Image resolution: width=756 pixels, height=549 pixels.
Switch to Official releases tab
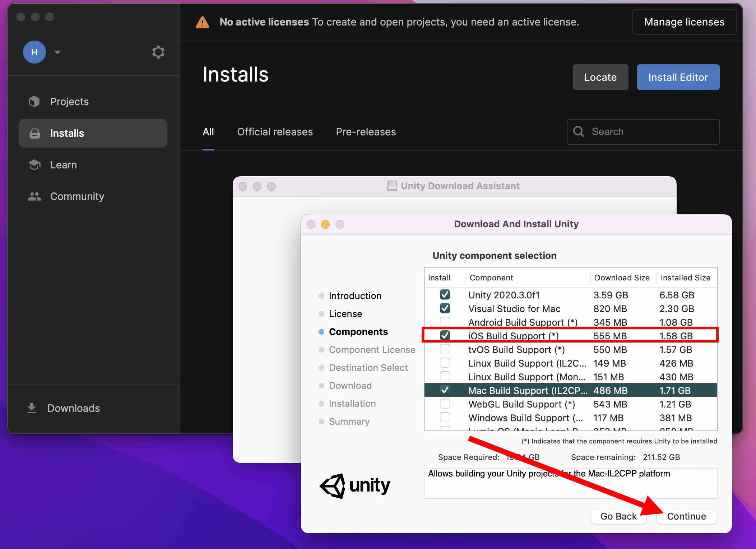pos(275,132)
